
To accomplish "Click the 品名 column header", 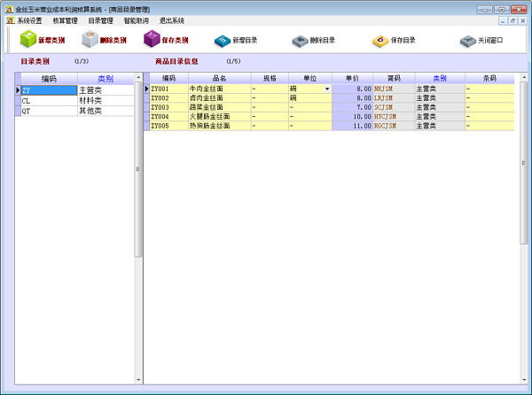I will pos(220,79).
